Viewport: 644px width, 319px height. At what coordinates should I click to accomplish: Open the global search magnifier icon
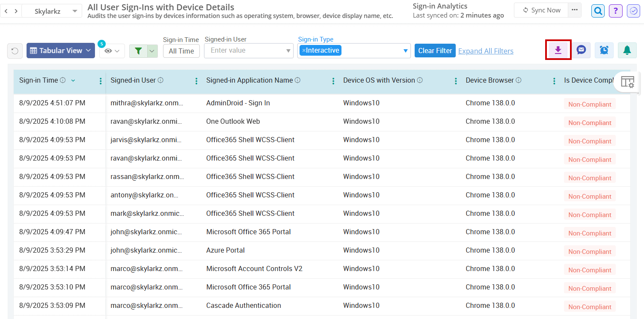click(x=597, y=11)
